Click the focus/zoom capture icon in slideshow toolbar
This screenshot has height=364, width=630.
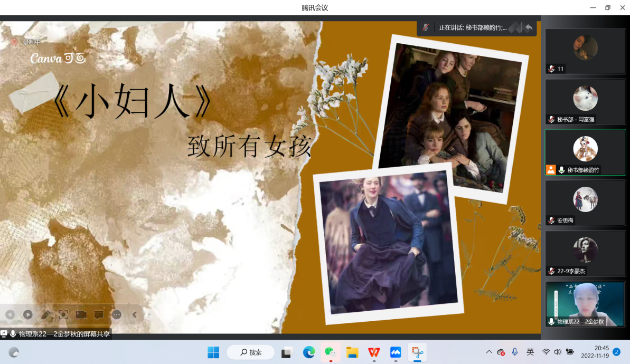63,314
